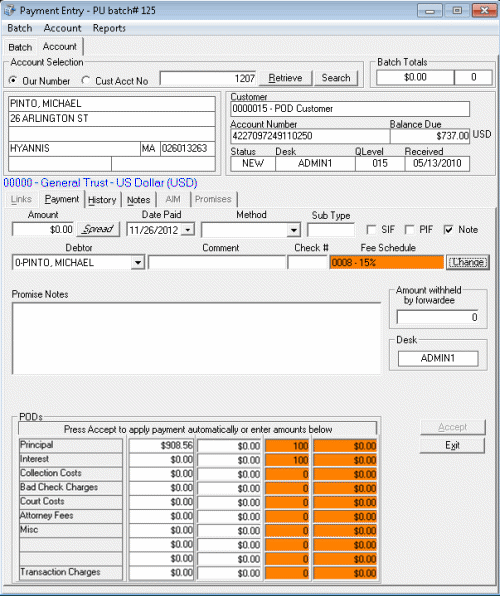
Task: Click the General Trust - US Dollar label
Action: 100,183
